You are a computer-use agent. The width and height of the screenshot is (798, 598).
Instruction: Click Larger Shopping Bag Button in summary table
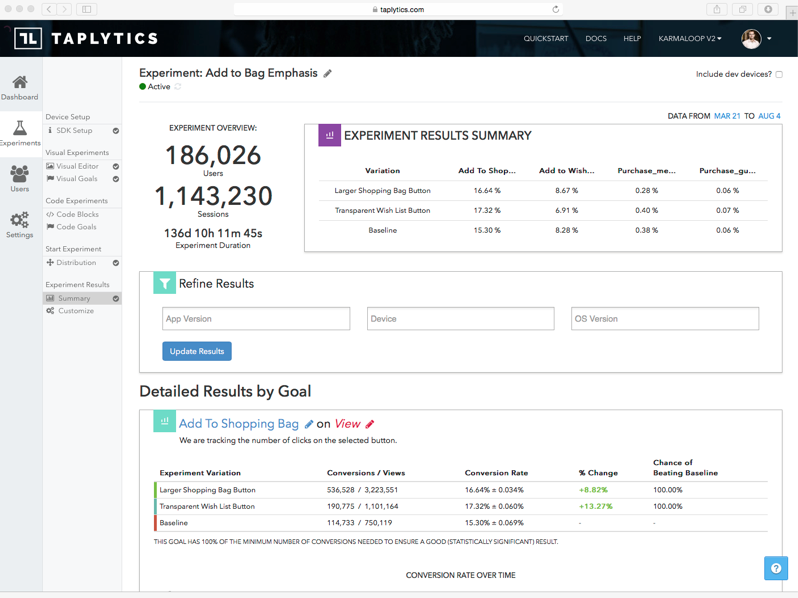(x=382, y=190)
